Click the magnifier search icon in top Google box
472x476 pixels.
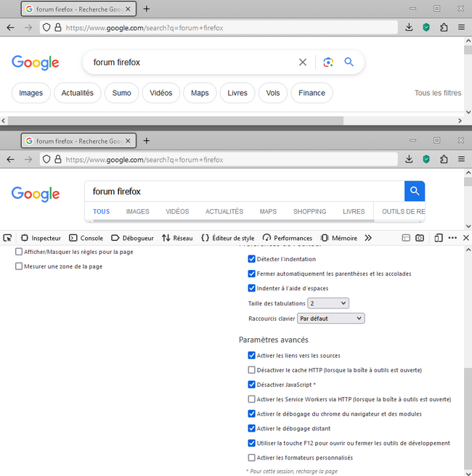click(x=349, y=62)
